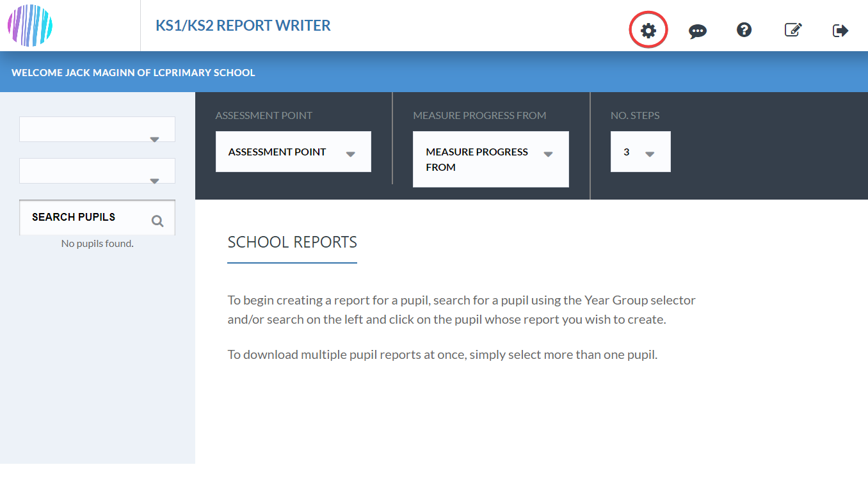868x483 pixels.
Task: Click the School Reports heading
Action: [x=293, y=242]
